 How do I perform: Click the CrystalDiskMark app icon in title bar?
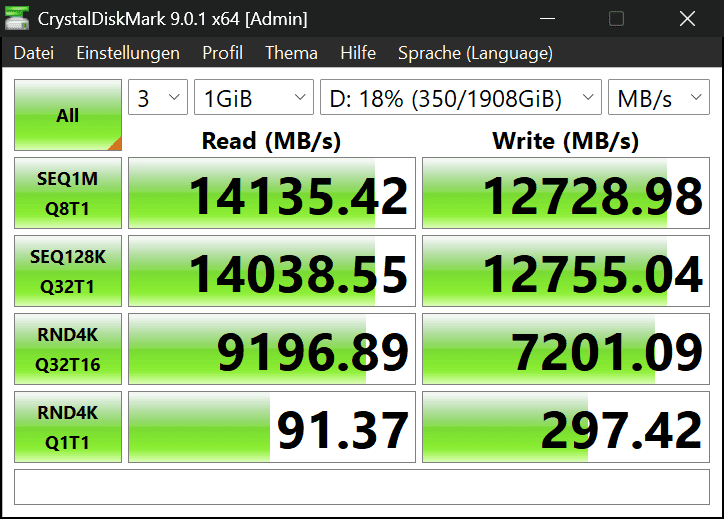click(x=17, y=18)
